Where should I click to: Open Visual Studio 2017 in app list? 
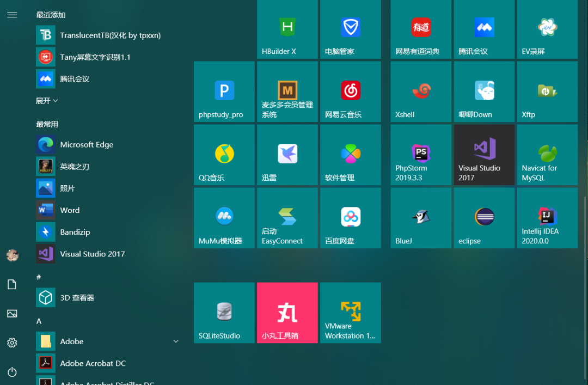(x=109, y=254)
